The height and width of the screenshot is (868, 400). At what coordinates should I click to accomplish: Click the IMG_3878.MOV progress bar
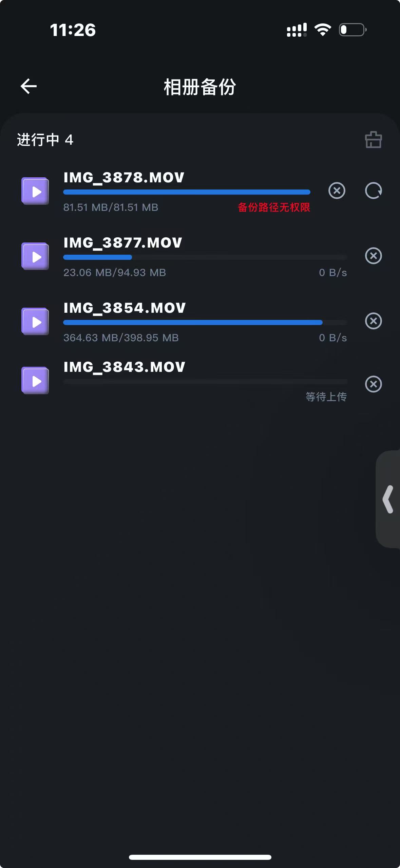point(187,192)
